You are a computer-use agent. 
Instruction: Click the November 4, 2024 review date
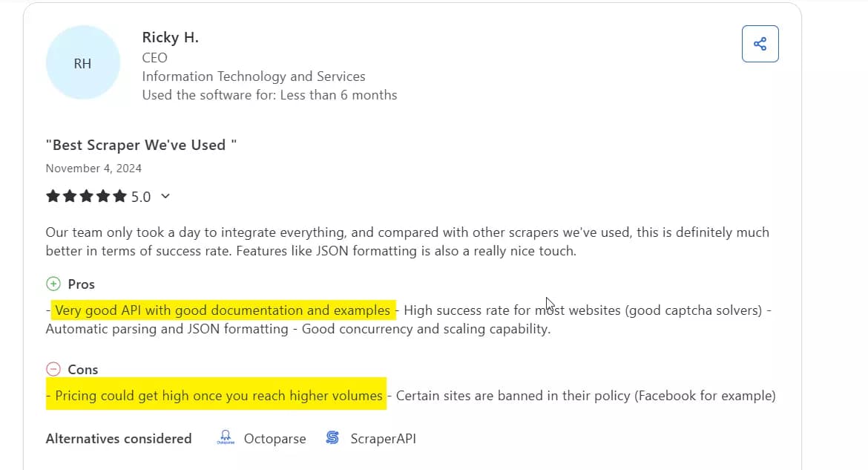(x=93, y=168)
